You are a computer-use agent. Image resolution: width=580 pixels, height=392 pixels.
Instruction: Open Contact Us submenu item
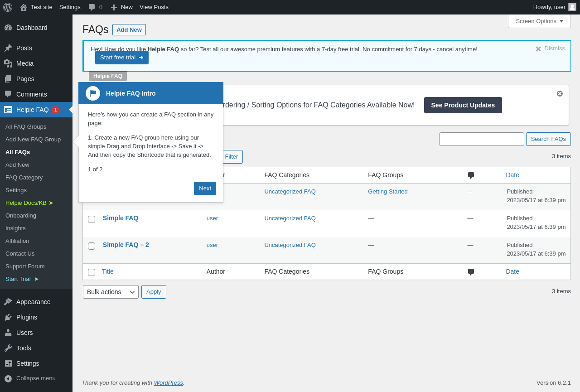20,253
